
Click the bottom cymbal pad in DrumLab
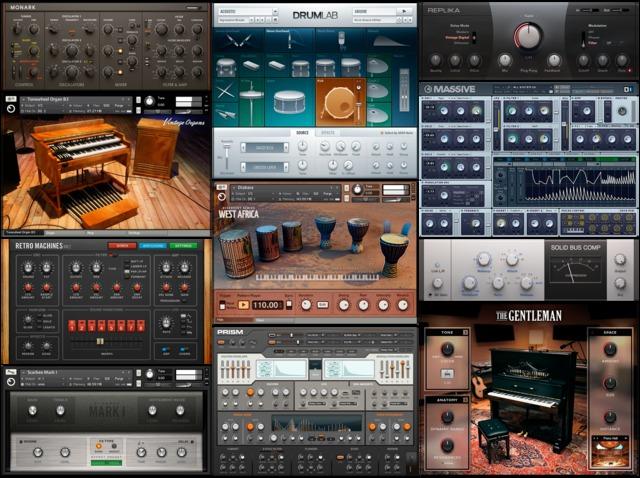pos(378,115)
